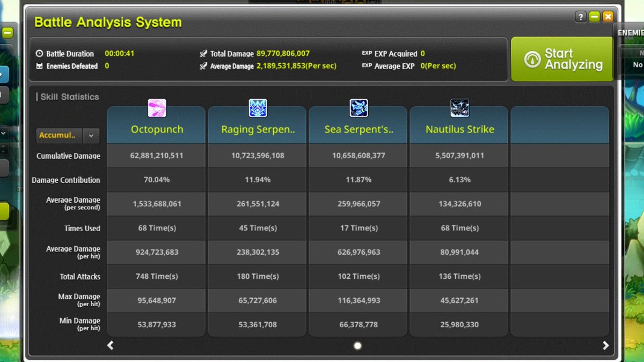Select the Sea Serpent's.. column header

pyautogui.click(x=358, y=125)
